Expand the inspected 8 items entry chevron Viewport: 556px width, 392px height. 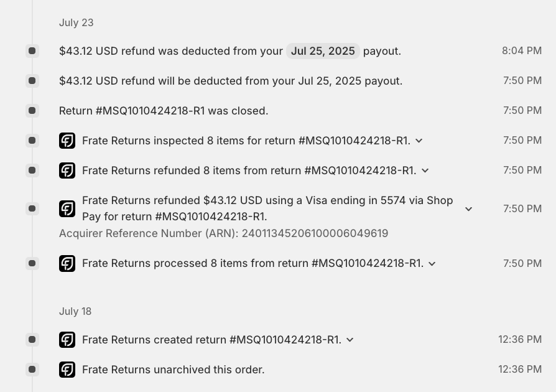[x=419, y=141]
